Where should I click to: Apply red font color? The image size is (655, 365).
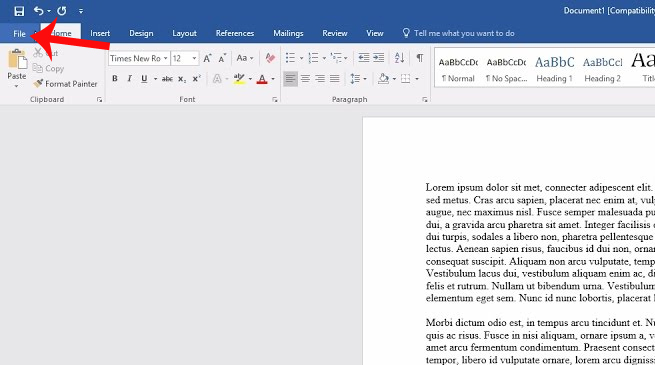pos(262,79)
